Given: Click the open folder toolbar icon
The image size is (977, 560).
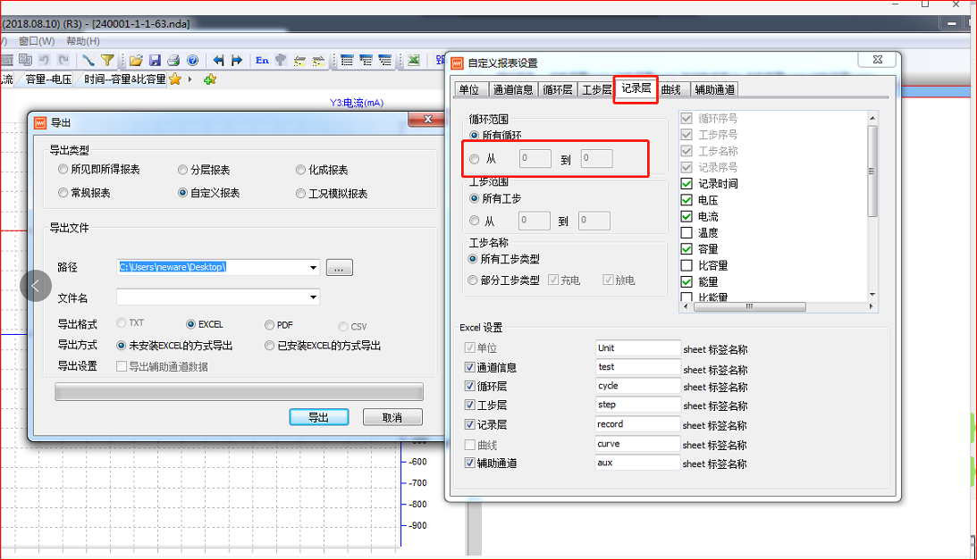Looking at the screenshot, I should tap(136, 60).
